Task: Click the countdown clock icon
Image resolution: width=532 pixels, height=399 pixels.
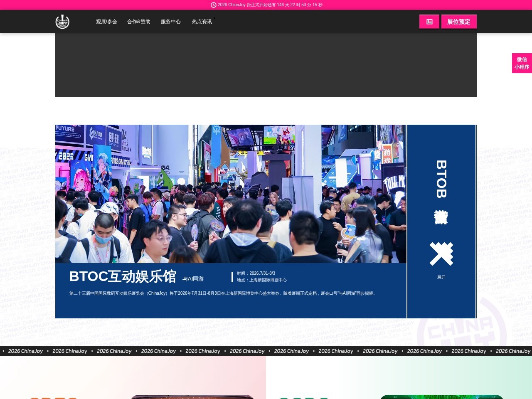Action: point(214,5)
